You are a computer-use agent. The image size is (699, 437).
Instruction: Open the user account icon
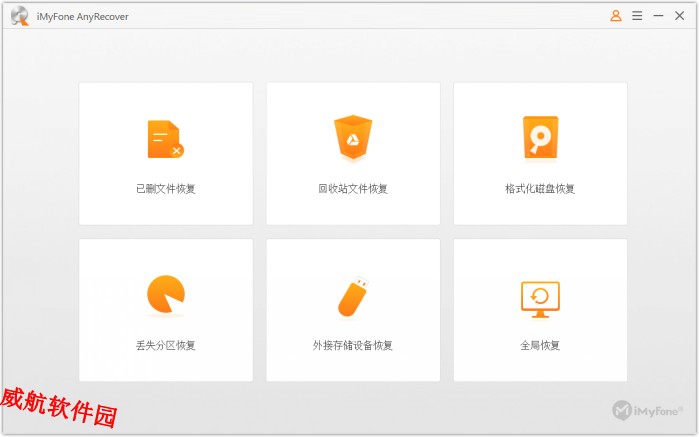[616, 16]
